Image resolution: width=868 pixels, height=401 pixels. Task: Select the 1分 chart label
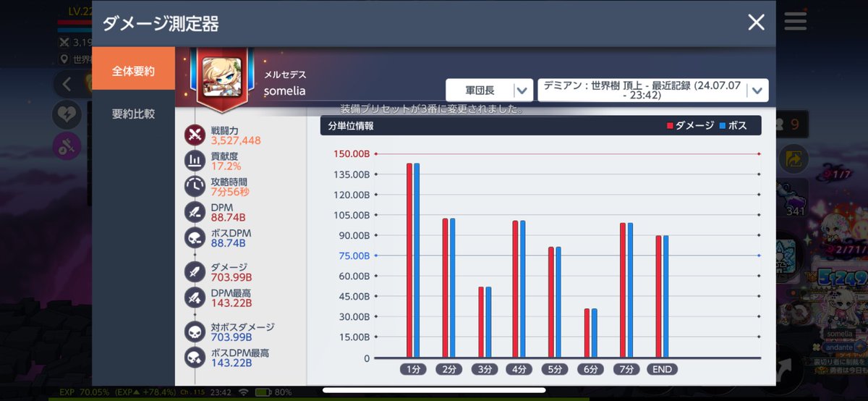click(412, 369)
